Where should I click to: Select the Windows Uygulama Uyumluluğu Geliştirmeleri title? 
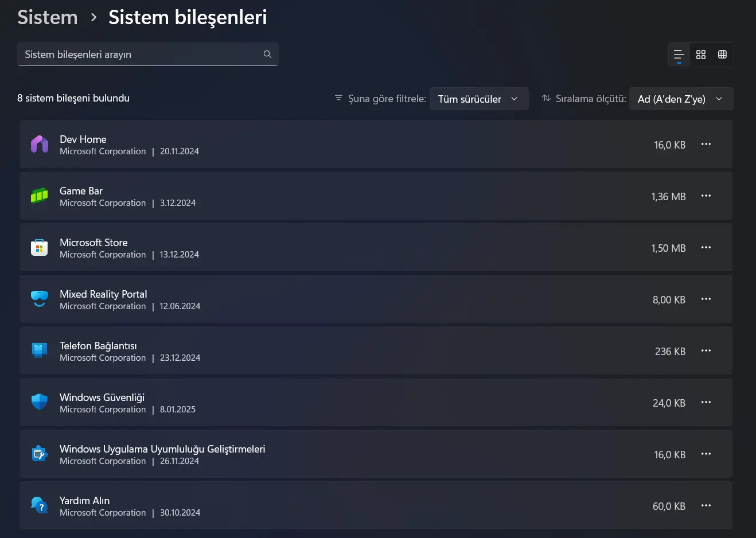pyautogui.click(x=162, y=449)
